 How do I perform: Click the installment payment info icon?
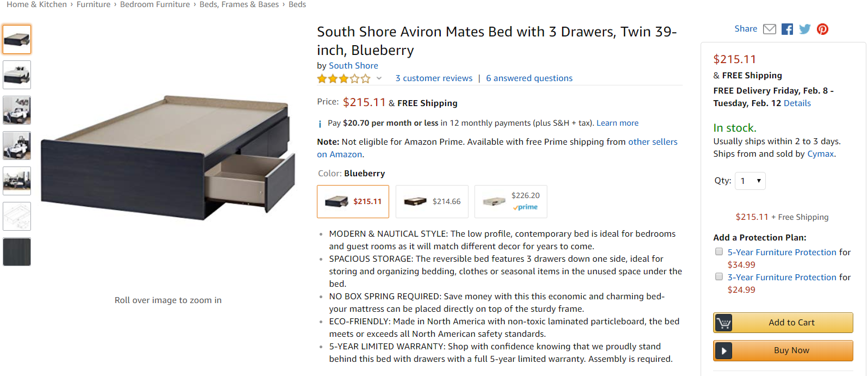point(320,124)
